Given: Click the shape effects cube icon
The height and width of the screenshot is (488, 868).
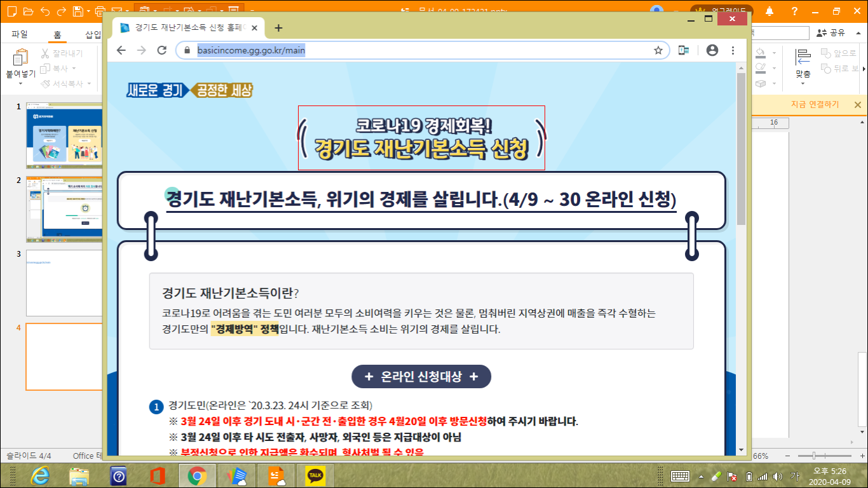Looking at the screenshot, I should click(x=761, y=83).
